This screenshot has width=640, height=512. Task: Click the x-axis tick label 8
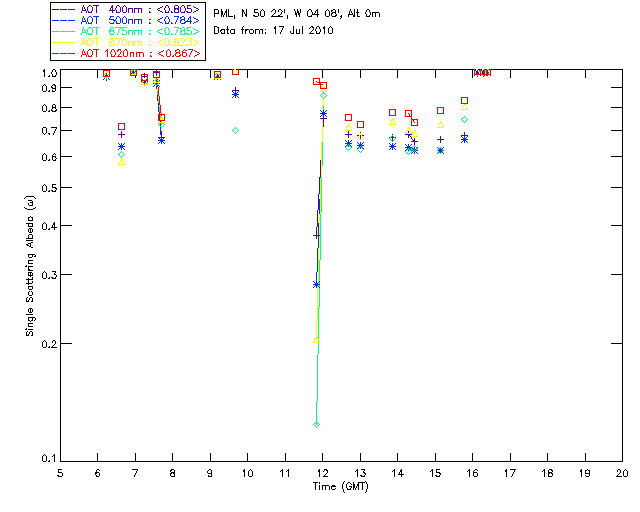(x=173, y=473)
